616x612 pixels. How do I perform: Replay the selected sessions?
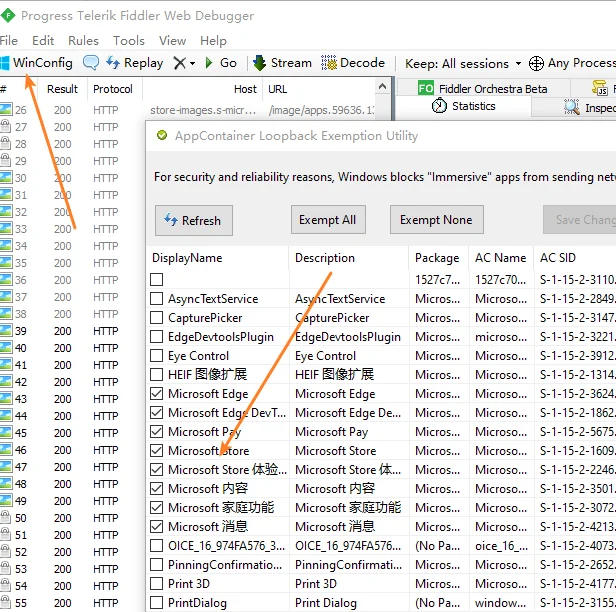point(135,63)
